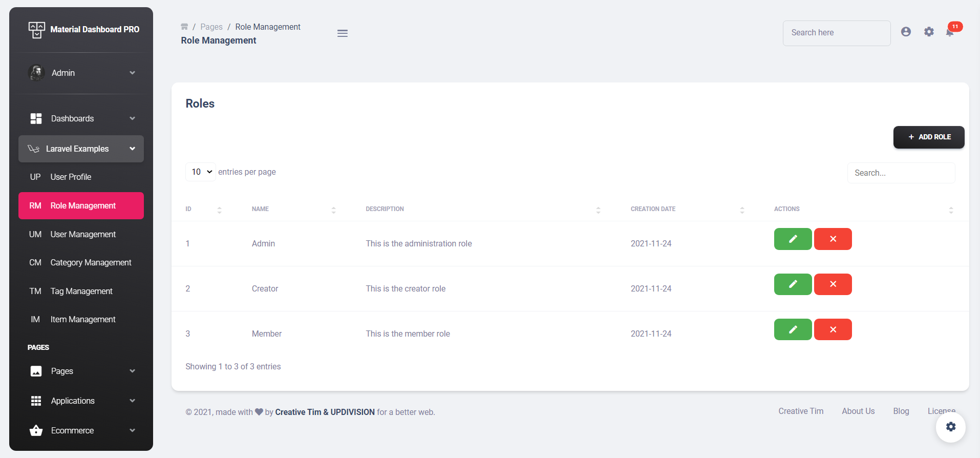This screenshot has height=458, width=980.
Task: Open the settings gear in top navbar
Action: 929,32
